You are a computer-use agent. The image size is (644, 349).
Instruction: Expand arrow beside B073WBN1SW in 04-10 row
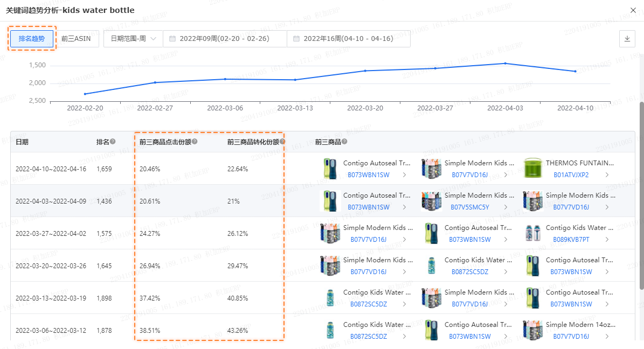(404, 175)
